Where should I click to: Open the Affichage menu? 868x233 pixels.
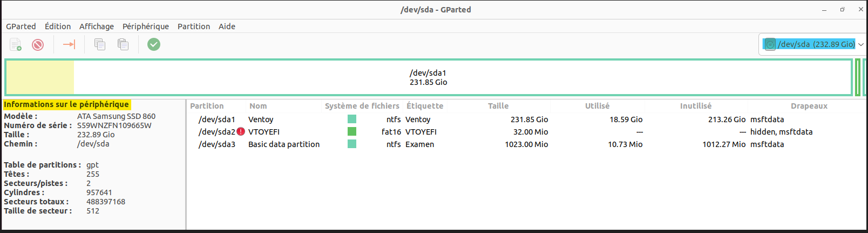(97, 26)
